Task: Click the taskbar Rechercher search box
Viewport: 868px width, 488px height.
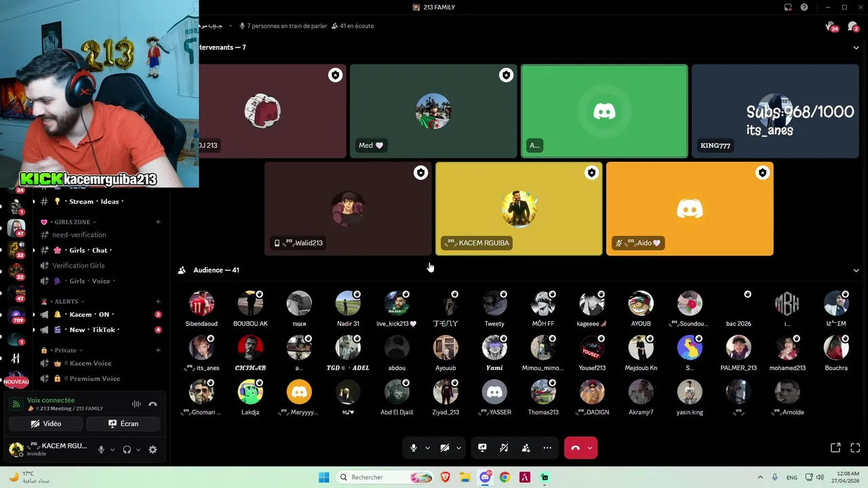Action: click(x=385, y=477)
